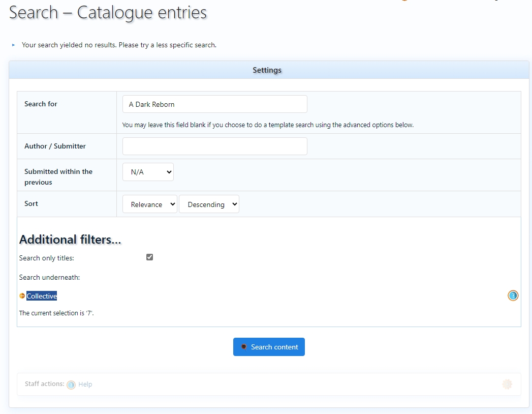Open the Help link in Staff actions
This screenshot has width=532, height=414.
[85, 385]
